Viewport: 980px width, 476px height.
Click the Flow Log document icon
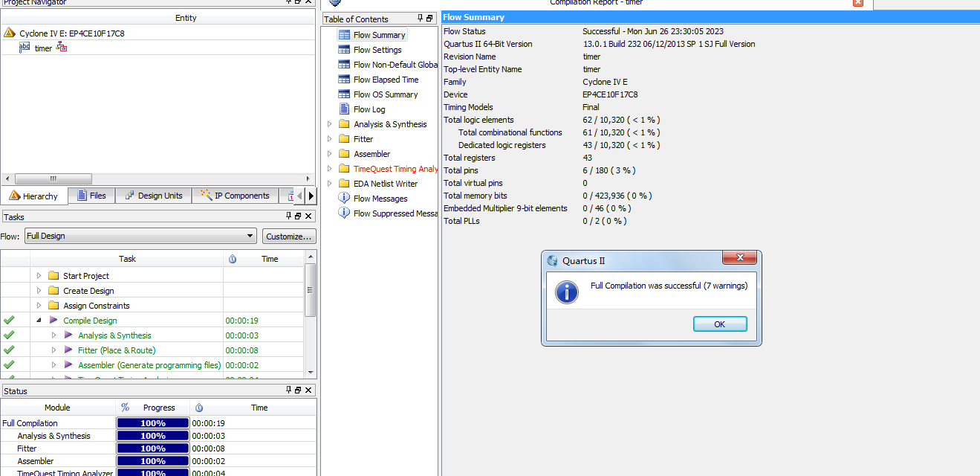tap(344, 109)
